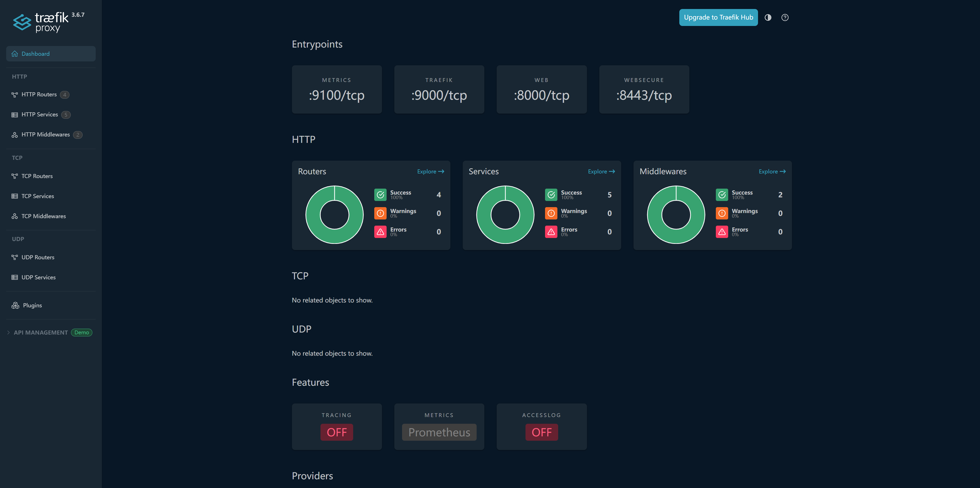Open UDP Services in the sidebar
Viewport: 980px width, 488px height.
(x=38, y=278)
